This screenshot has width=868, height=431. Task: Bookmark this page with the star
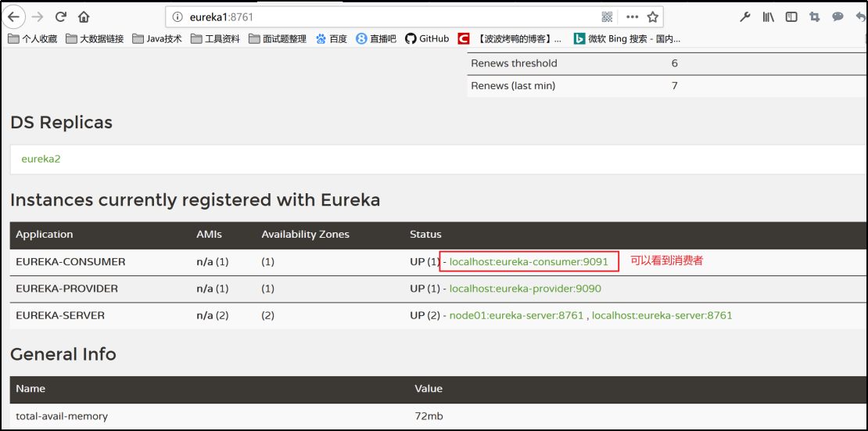[653, 17]
